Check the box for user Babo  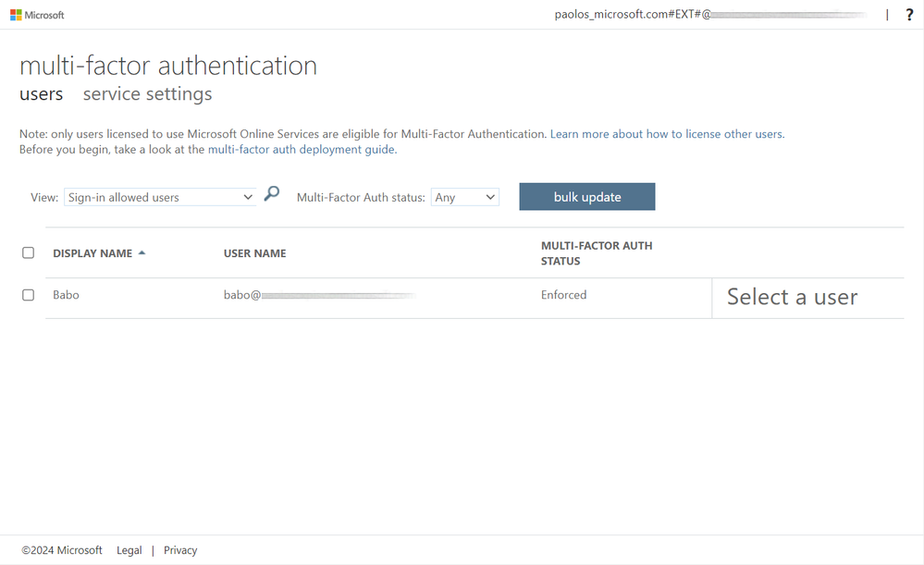pos(29,295)
